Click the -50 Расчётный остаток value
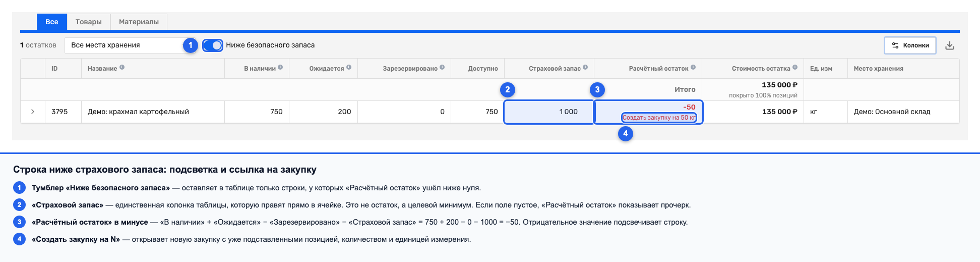This screenshot has height=262, width=980. [689, 107]
